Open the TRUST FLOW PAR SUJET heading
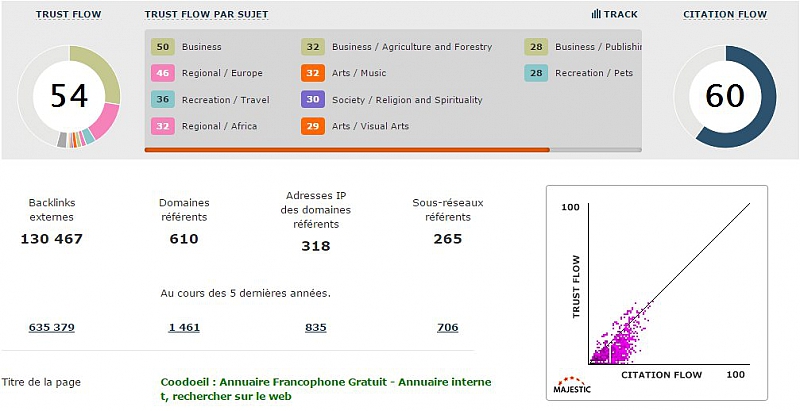Viewport: 800px width, 411px height. coord(206,15)
